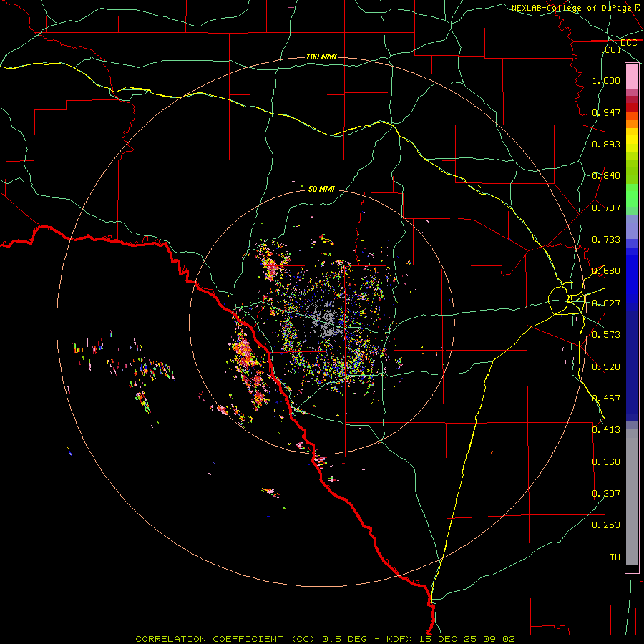Pick the red swatch near 0.947
The height and width of the screenshot is (644, 644).
pos(632,107)
